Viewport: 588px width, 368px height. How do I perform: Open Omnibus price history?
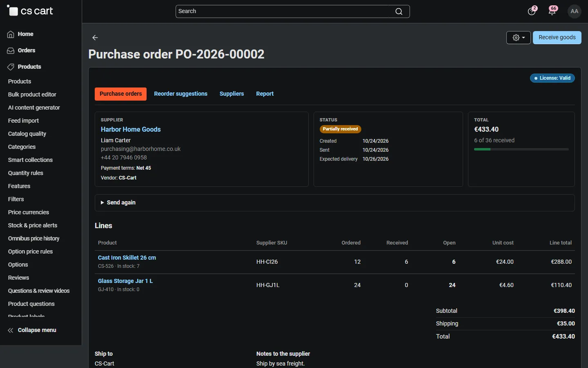point(34,239)
